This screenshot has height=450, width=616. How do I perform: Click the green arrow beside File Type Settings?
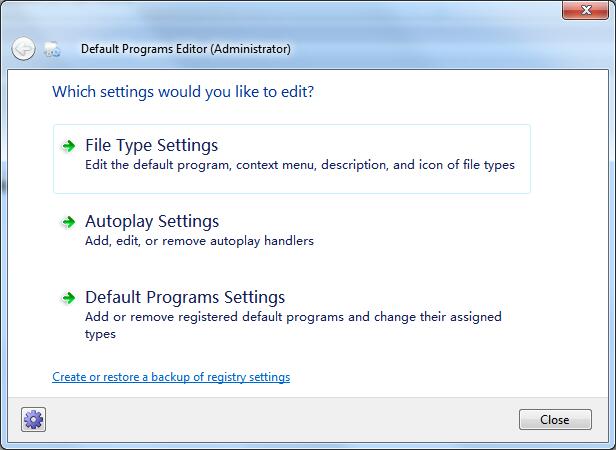coord(68,146)
